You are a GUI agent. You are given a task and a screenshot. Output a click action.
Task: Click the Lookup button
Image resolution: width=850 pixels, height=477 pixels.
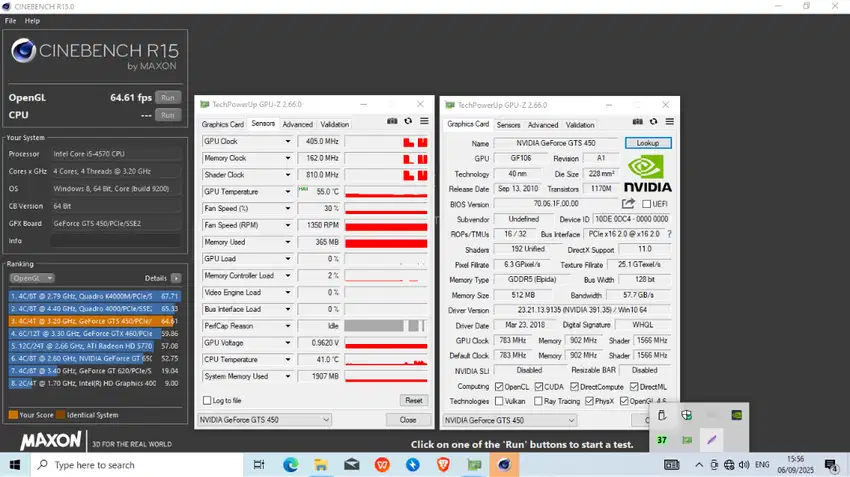pyautogui.click(x=648, y=143)
